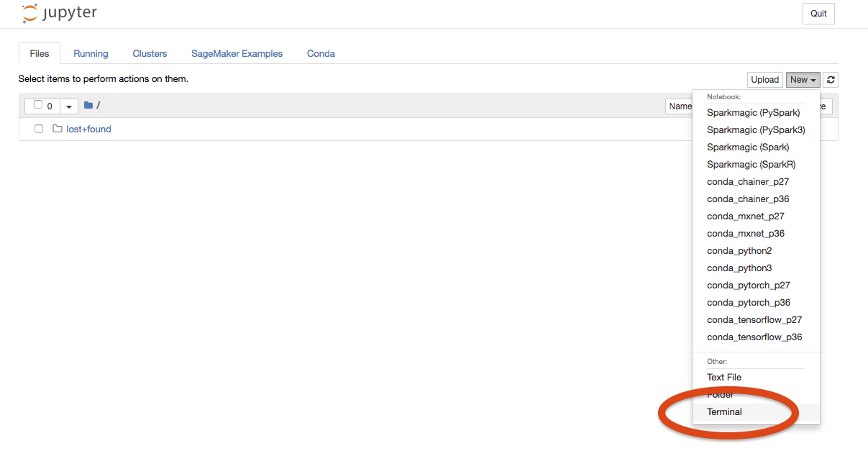Open the Conda tab
This screenshot has width=868, height=456.
(321, 54)
